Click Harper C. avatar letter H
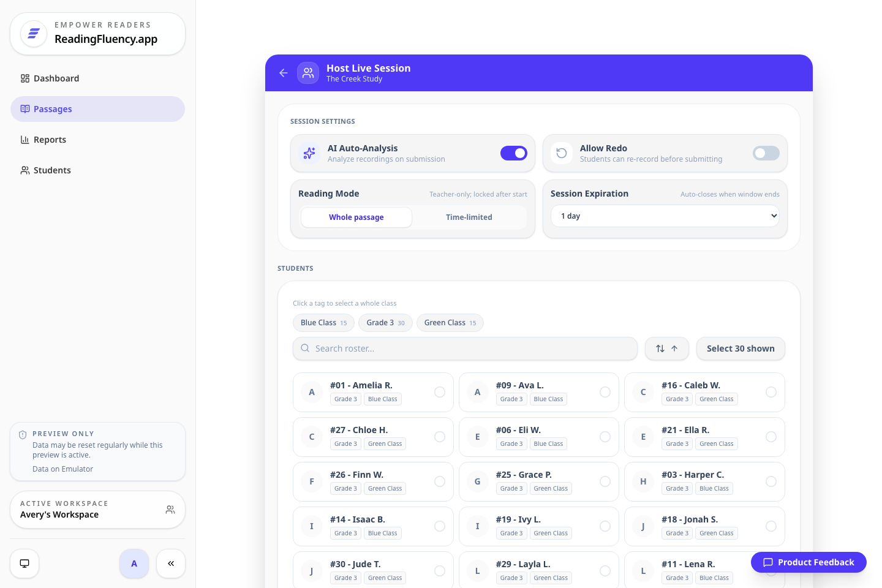The width and height of the screenshot is (882, 588). coord(643,481)
